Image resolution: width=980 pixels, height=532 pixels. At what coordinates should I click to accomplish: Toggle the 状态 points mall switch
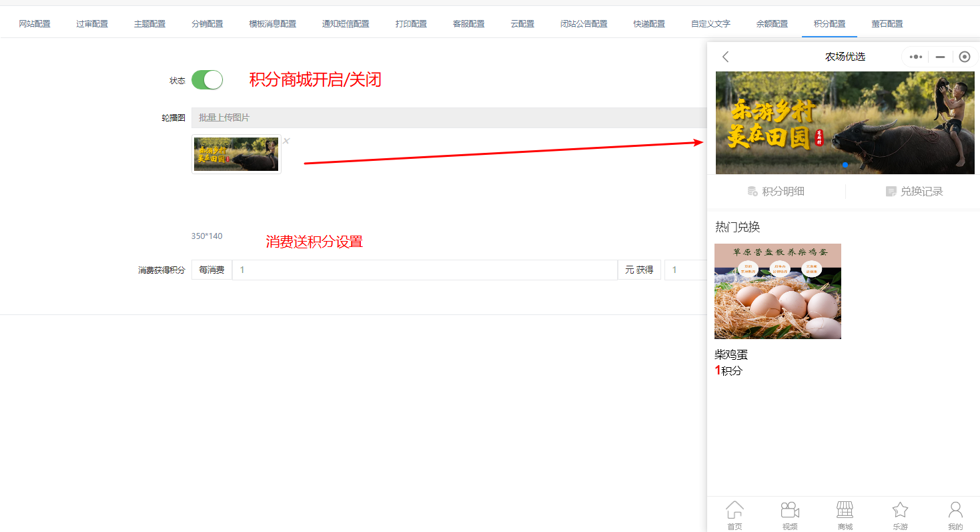[207, 80]
